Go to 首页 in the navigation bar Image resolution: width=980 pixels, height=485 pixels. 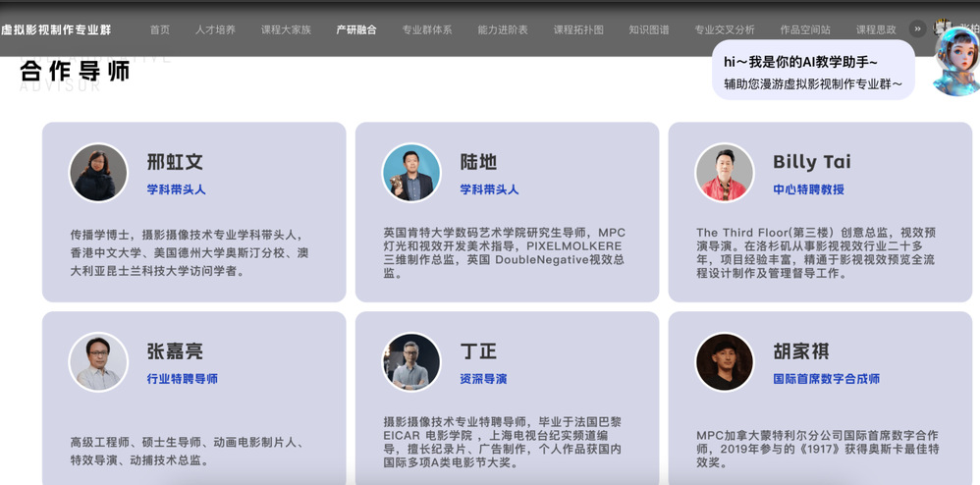[x=160, y=29]
